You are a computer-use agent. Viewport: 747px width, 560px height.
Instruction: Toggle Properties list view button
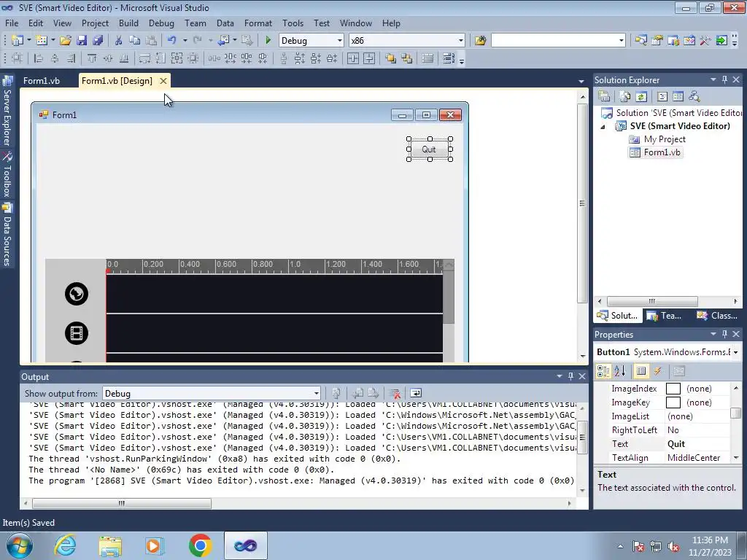[x=641, y=371]
